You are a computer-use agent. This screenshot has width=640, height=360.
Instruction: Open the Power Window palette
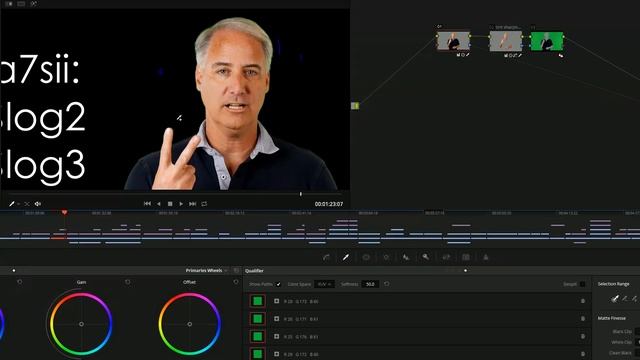click(x=366, y=257)
